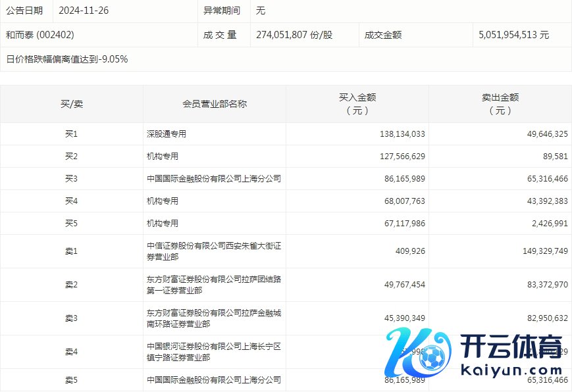Sort by the 买入金额 column header
This screenshot has width=572, height=392.
(x=357, y=104)
